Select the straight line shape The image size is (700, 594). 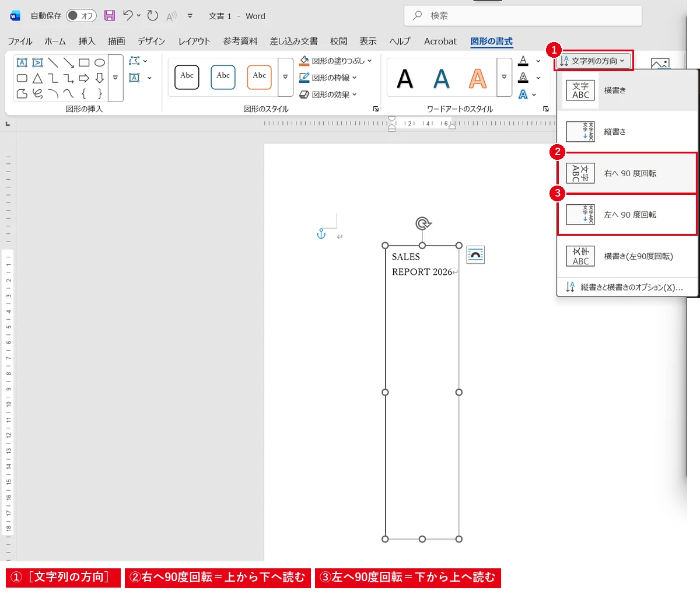pos(53,62)
